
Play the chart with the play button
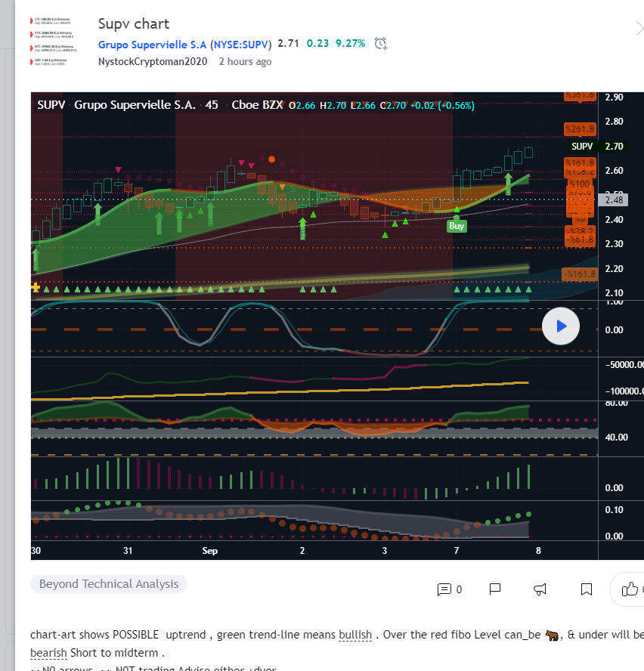coord(561,326)
